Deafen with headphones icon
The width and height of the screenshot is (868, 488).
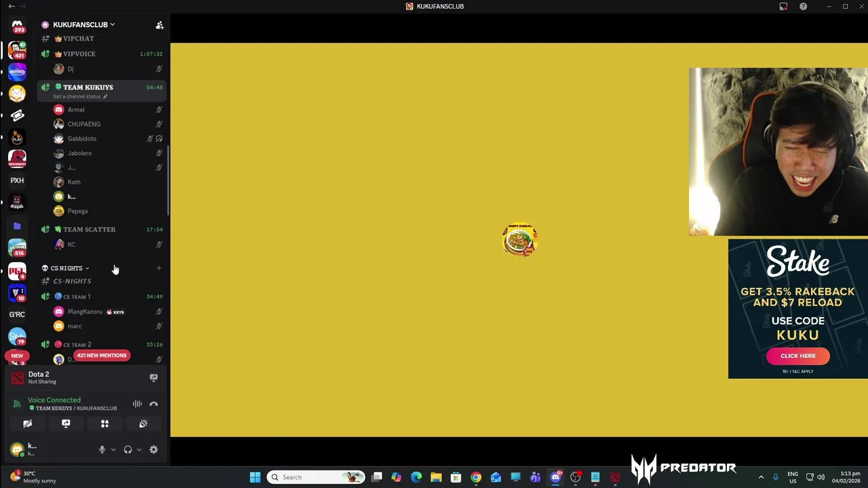point(127,449)
